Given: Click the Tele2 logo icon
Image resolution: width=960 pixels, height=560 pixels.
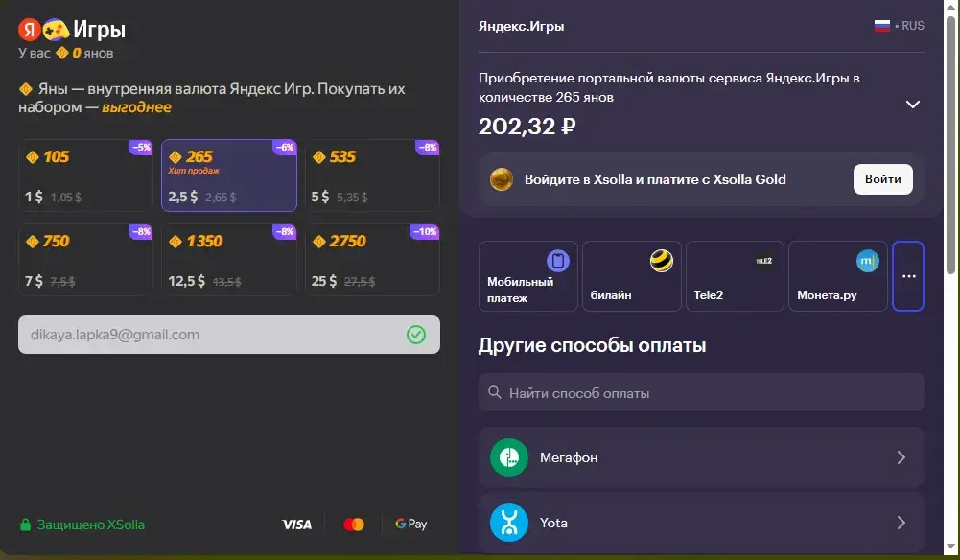Looking at the screenshot, I should 764,261.
